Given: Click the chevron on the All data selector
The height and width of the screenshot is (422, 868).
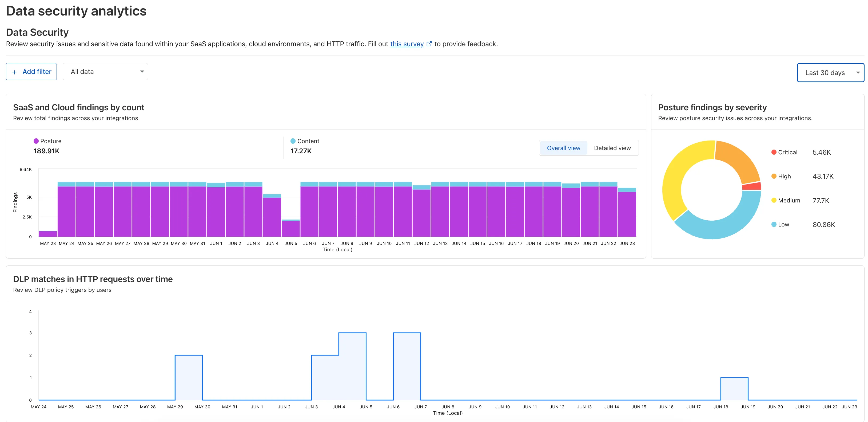Looking at the screenshot, I should tap(142, 72).
